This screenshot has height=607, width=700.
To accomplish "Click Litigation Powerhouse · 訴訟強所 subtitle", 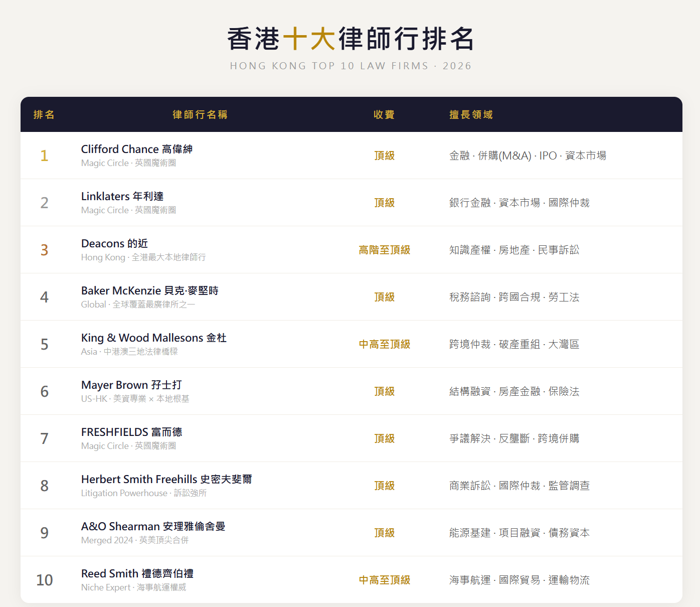I will tap(144, 493).
